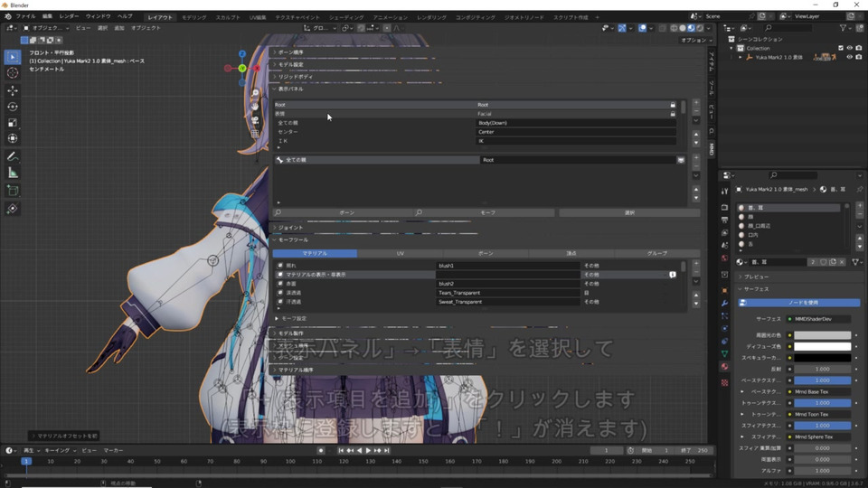
Task: Toggle viewport visibility eye for Yuka Mark2
Action: point(849,57)
